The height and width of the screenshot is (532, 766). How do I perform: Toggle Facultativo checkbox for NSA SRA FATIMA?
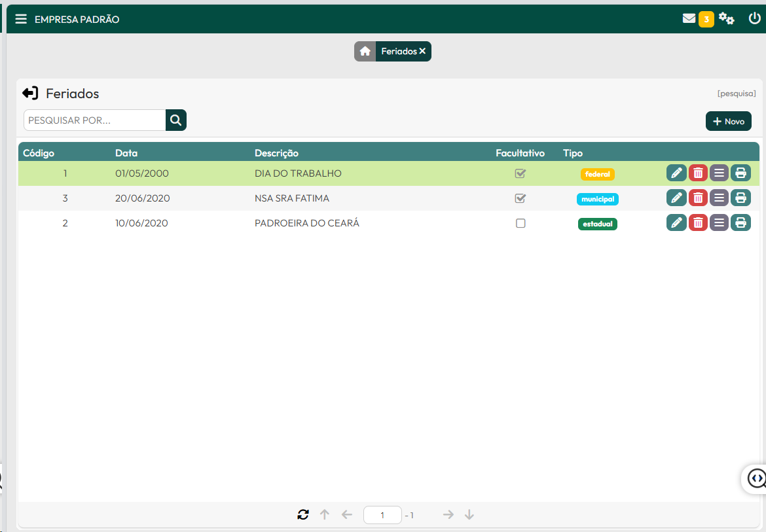tap(520, 198)
